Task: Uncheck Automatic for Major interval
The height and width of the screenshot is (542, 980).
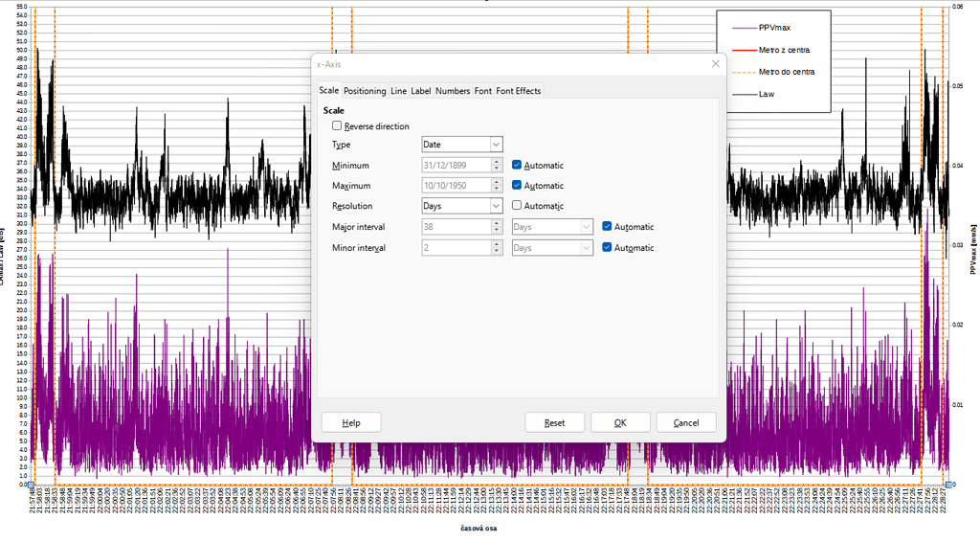Action: point(606,226)
